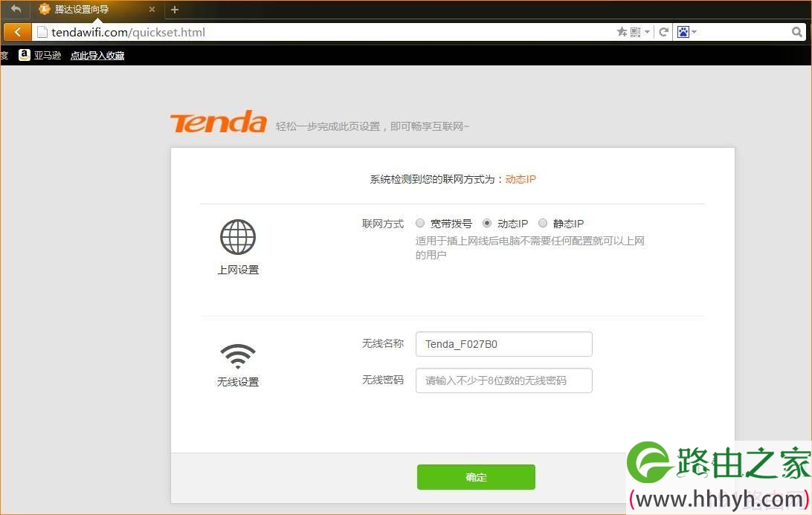Click the QR code icon in address bar
This screenshot has height=515, width=812.
[x=636, y=32]
